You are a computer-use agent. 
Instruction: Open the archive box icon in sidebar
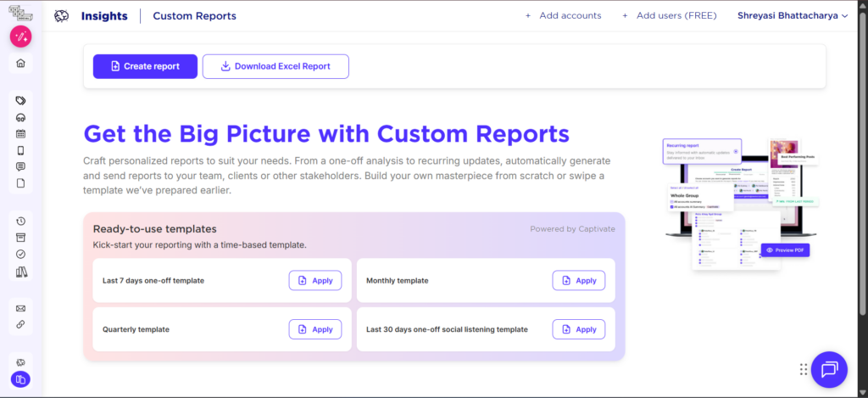click(20, 238)
